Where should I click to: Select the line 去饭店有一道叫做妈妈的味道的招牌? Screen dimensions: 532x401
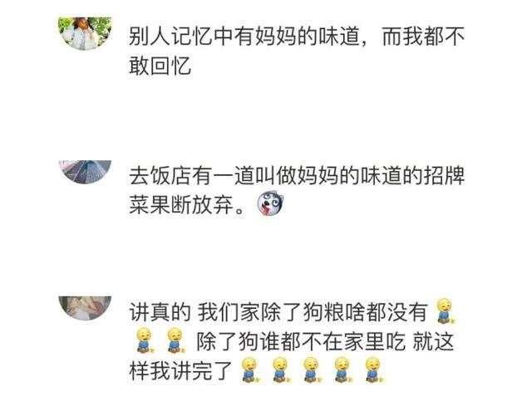pyautogui.click(x=297, y=175)
